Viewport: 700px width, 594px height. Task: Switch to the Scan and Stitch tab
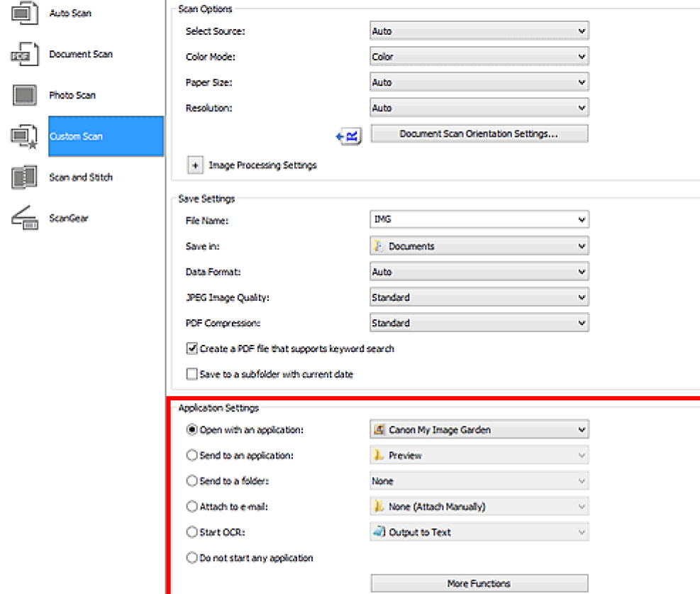[x=81, y=177]
